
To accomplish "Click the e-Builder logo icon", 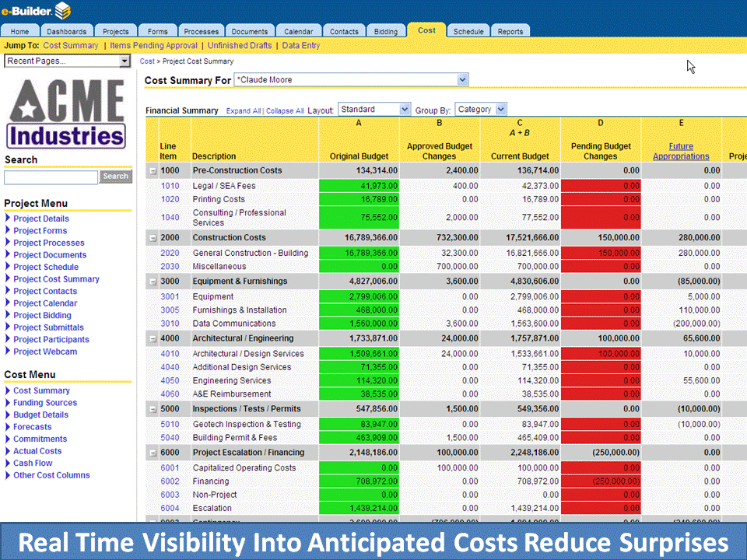I will [x=62, y=10].
